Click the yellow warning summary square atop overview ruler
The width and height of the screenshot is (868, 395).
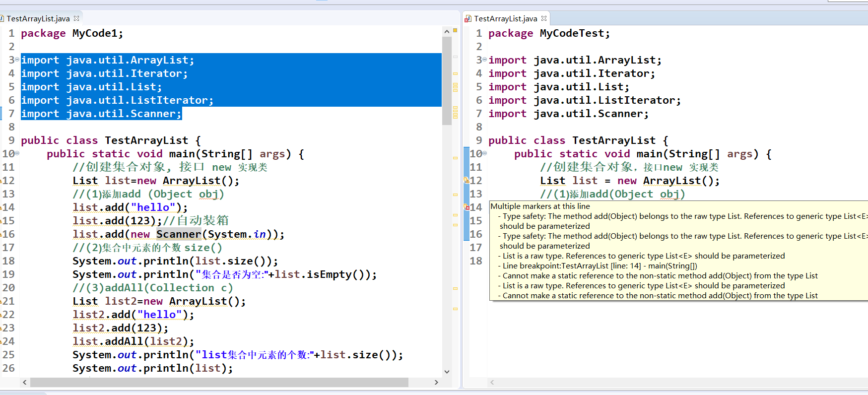[x=455, y=30]
